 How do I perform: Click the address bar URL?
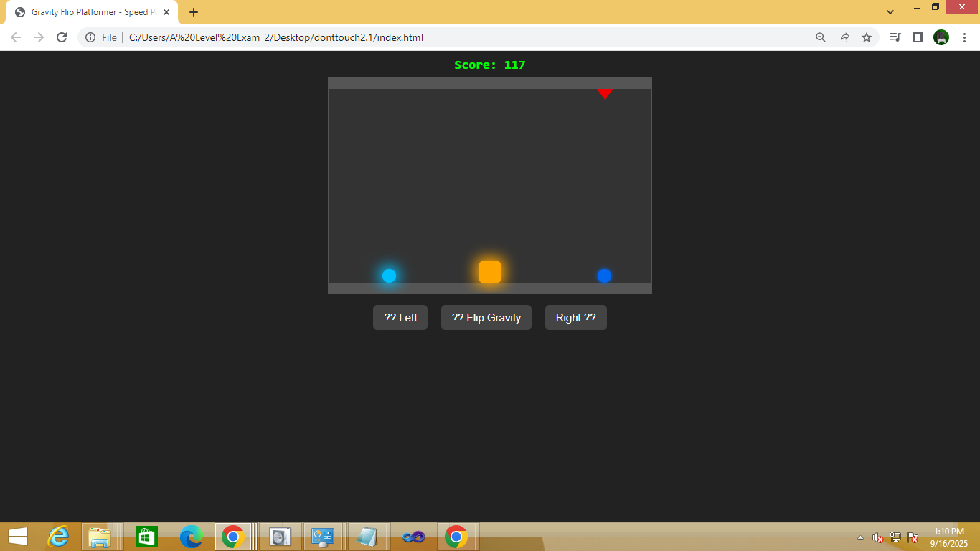[276, 37]
